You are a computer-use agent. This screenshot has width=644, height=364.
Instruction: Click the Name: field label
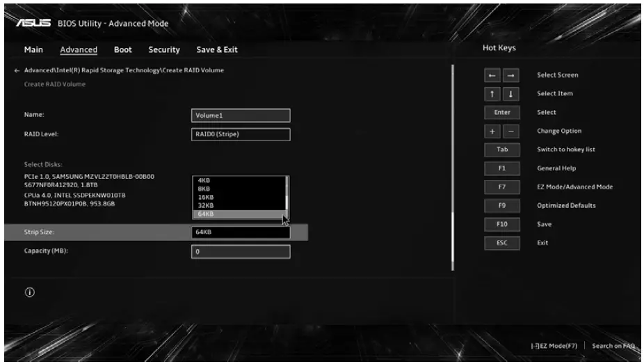pos(34,115)
